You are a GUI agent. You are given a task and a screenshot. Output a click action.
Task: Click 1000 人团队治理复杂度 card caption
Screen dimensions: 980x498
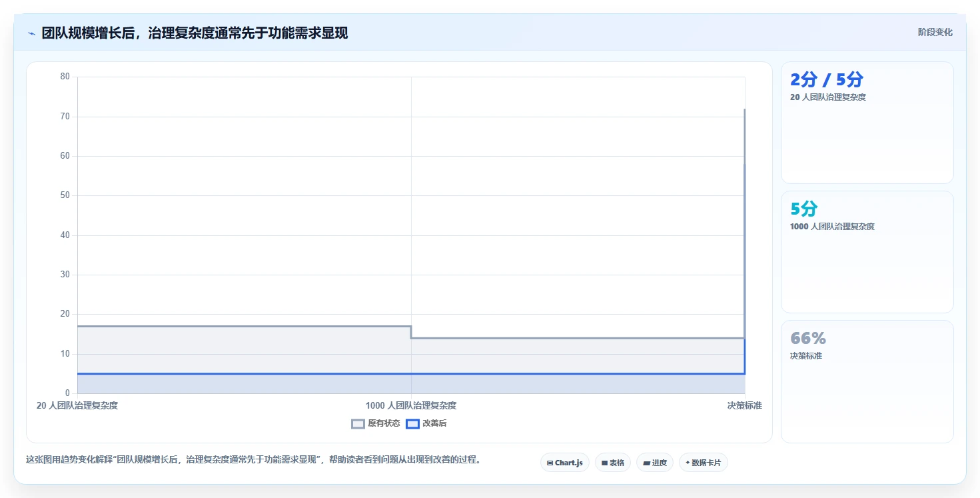click(832, 227)
